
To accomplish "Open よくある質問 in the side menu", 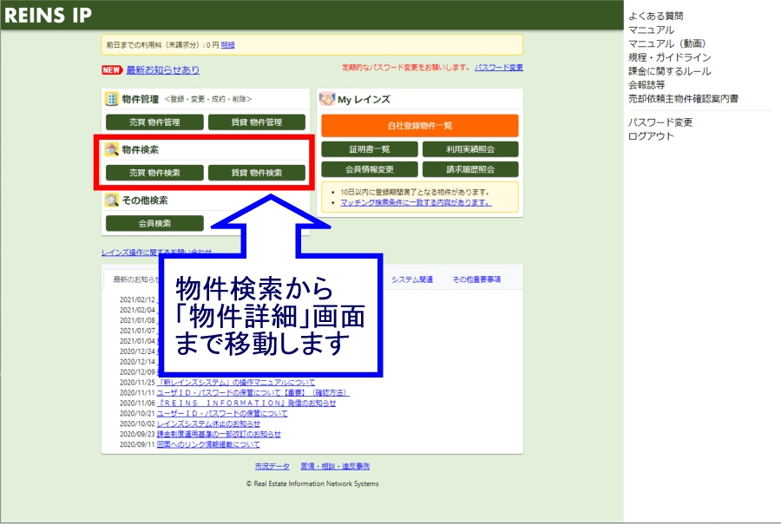I will [655, 16].
